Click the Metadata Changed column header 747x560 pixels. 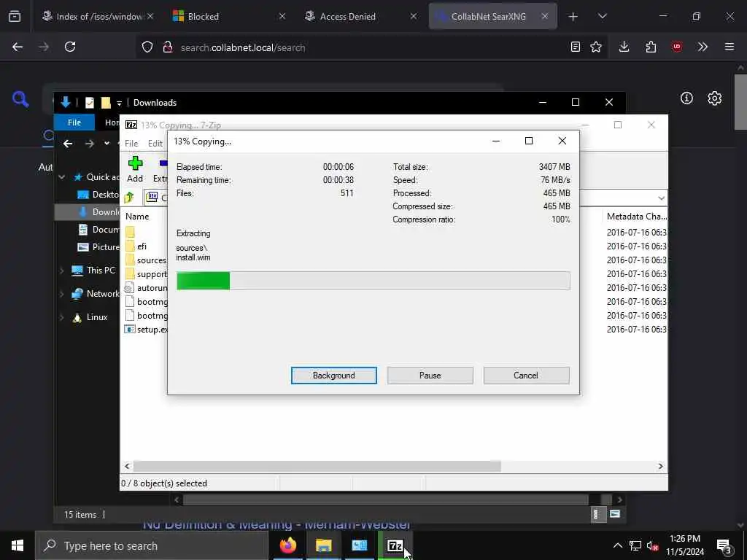tap(636, 216)
